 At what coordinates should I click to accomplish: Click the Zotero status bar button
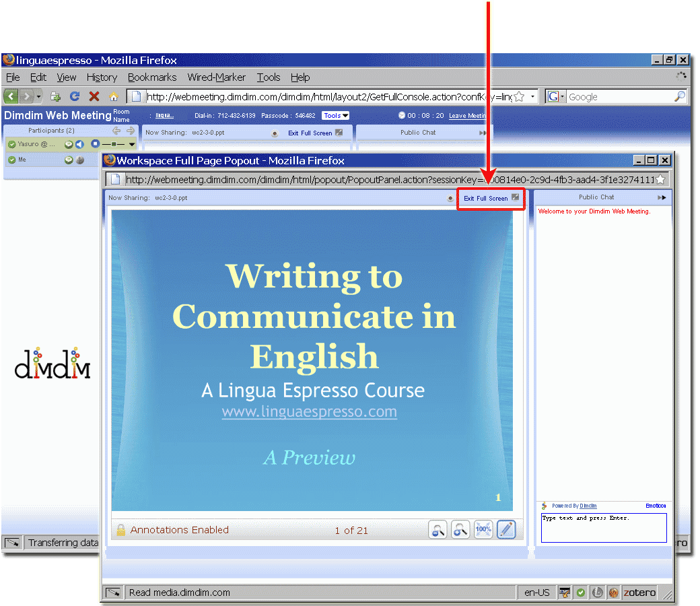(x=639, y=593)
